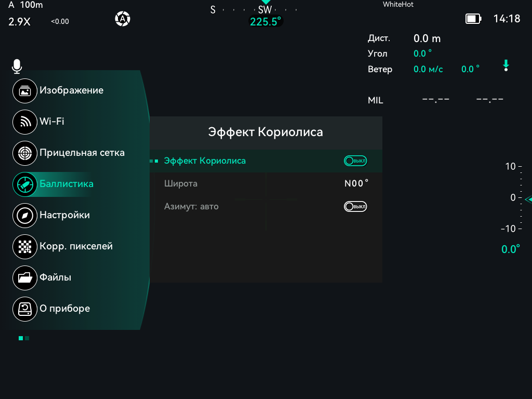Click the <0.00 indicator
This screenshot has height=399, width=532.
pos(60,21)
